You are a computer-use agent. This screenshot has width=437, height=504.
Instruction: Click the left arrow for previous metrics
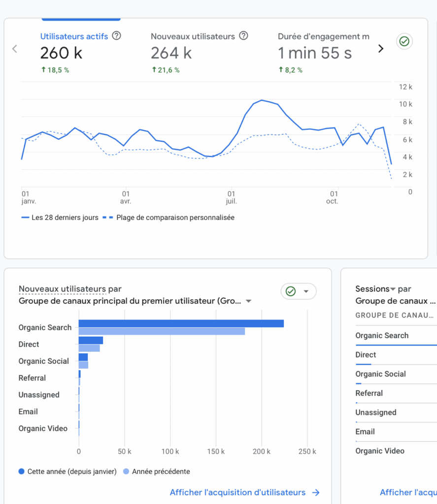click(15, 48)
